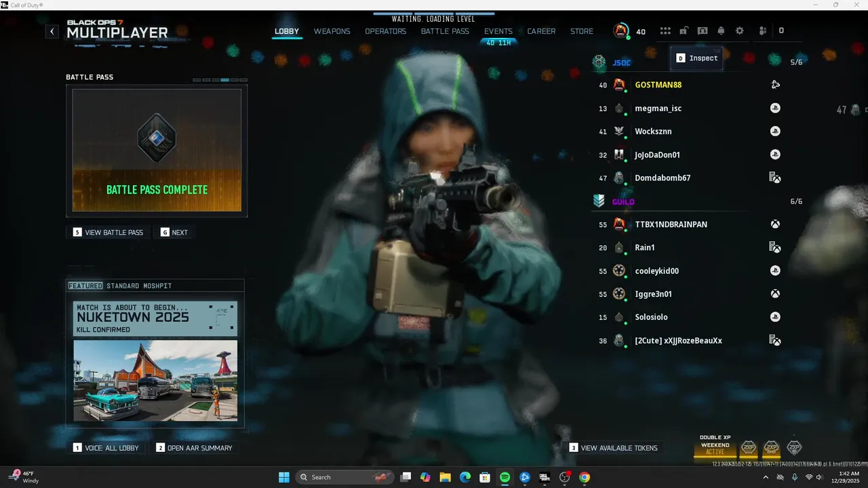Open the settings gear icon

(740, 31)
